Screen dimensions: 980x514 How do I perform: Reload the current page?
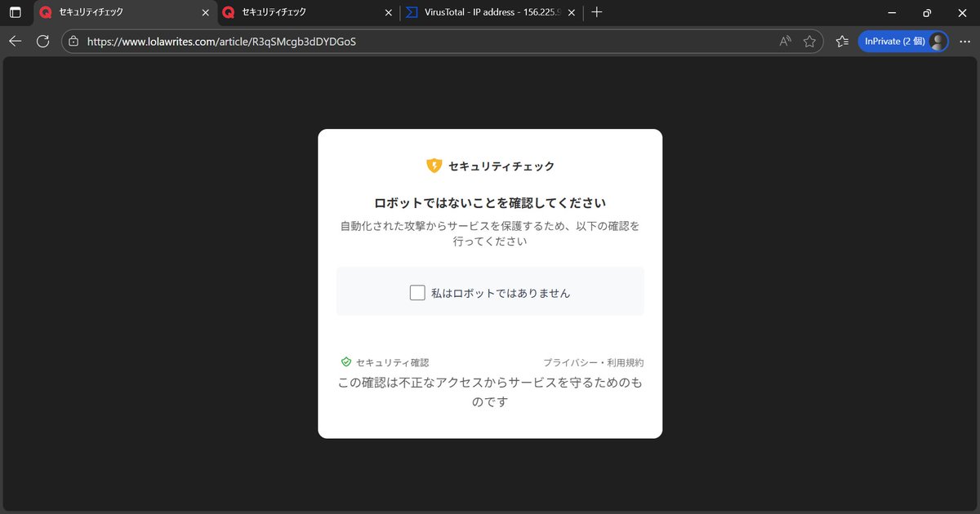pyautogui.click(x=42, y=41)
